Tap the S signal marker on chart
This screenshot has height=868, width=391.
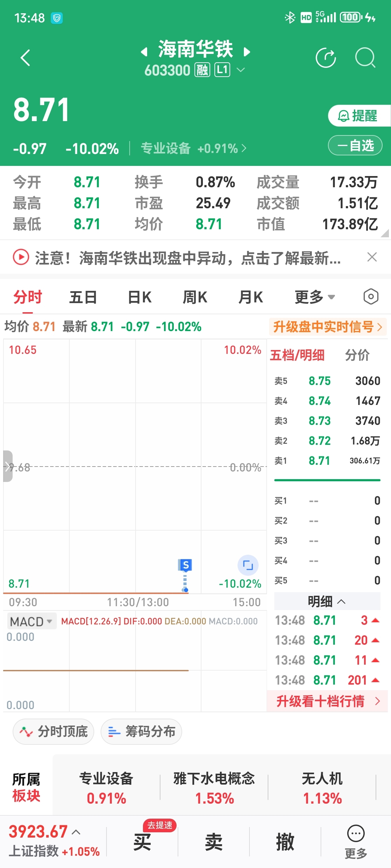185,565
